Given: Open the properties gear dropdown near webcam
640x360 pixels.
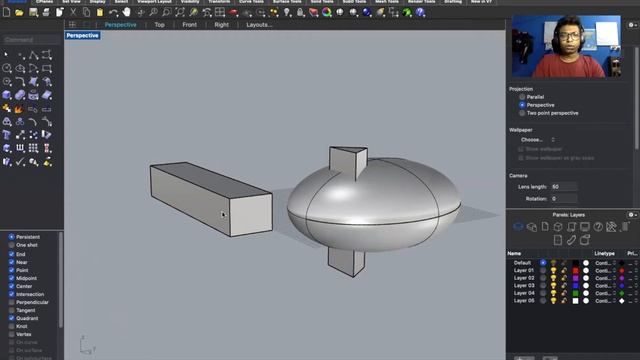Looking at the screenshot, I should pyautogui.click(x=632, y=25).
